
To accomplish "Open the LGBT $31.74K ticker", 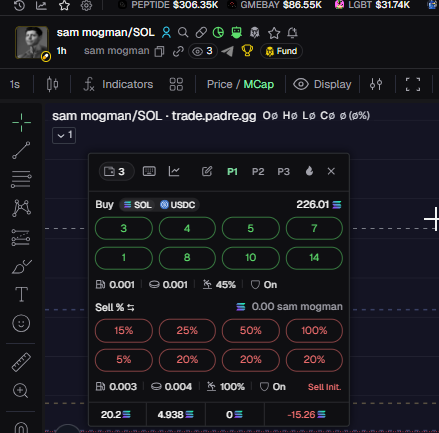I will [x=372, y=5].
